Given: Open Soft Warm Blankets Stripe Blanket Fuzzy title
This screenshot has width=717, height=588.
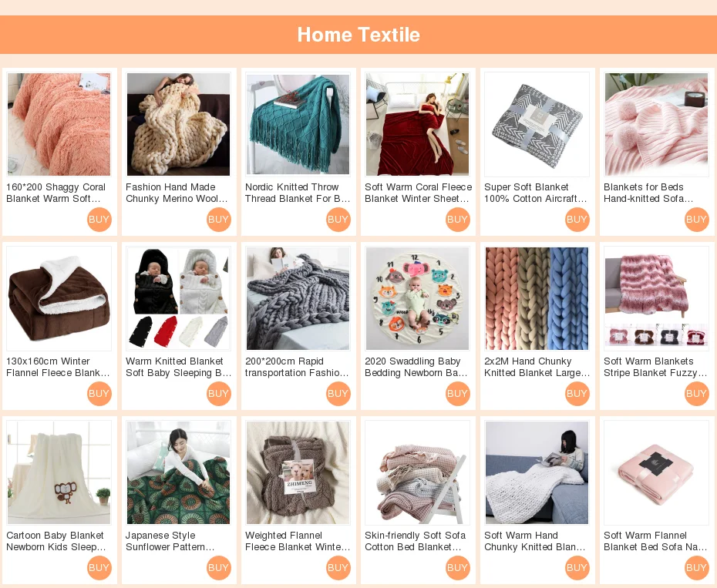Looking at the screenshot, I should tap(655, 367).
